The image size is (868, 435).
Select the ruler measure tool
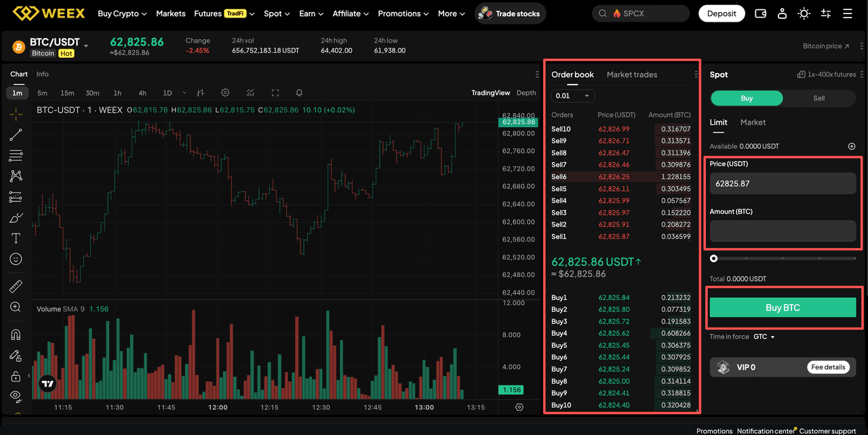click(16, 287)
